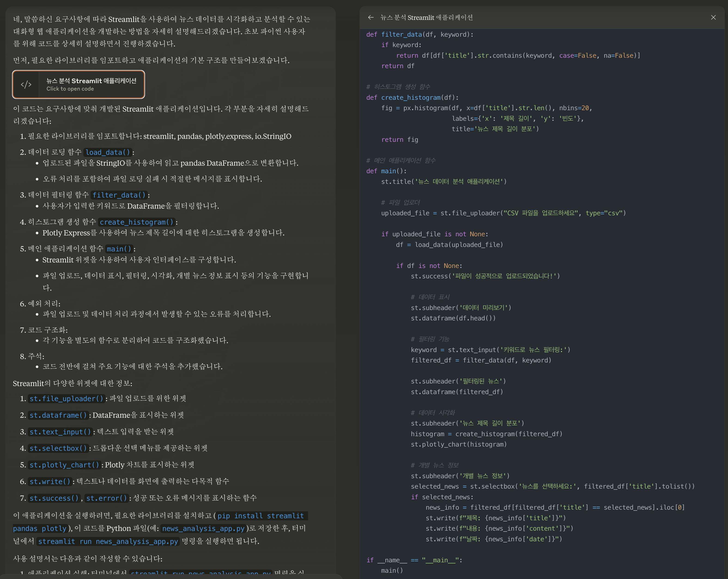Click the pip install streamlit command text
Image resolution: width=728 pixels, height=579 pixels.
260,516
